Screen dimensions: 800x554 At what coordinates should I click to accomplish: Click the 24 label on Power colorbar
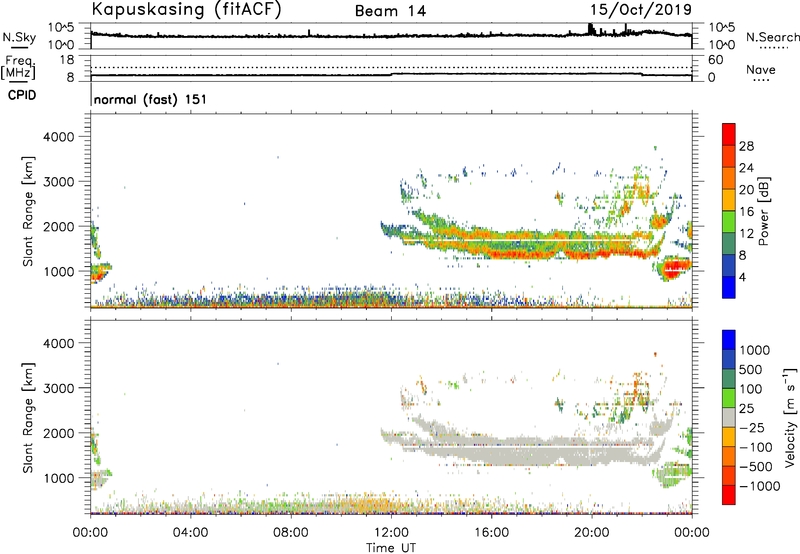pos(746,168)
